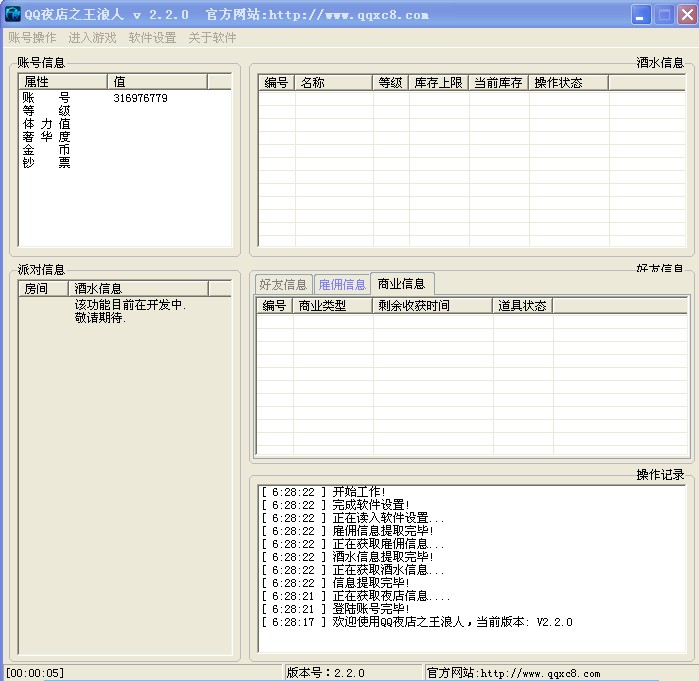Click the 属性 column header

(x=63, y=82)
